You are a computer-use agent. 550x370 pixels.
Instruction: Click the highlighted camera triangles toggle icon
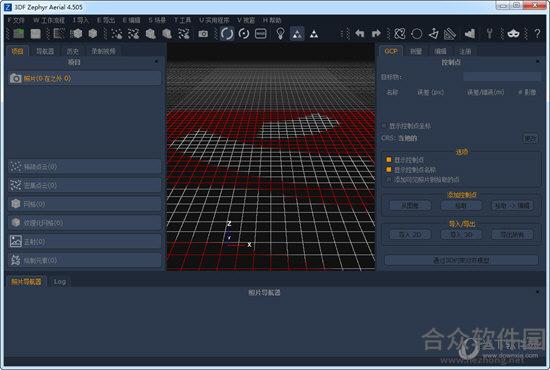[x=297, y=34]
